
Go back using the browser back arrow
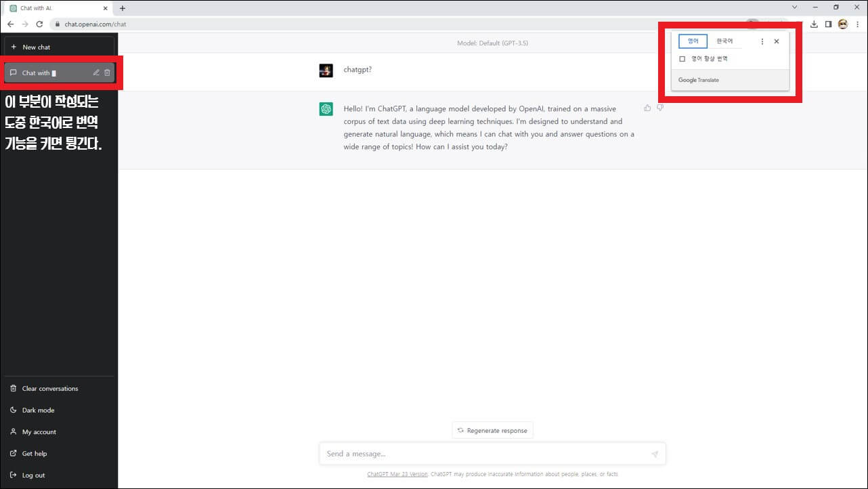click(x=10, y=24)
